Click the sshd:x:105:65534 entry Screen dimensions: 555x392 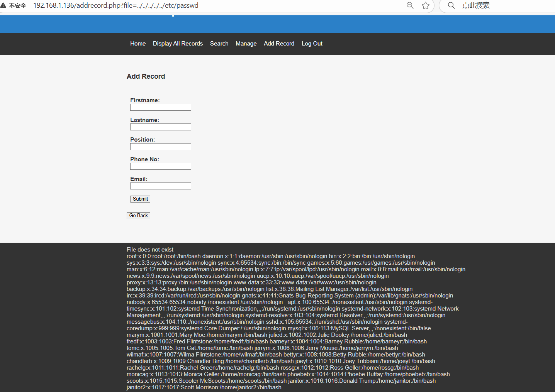(324, 322)
